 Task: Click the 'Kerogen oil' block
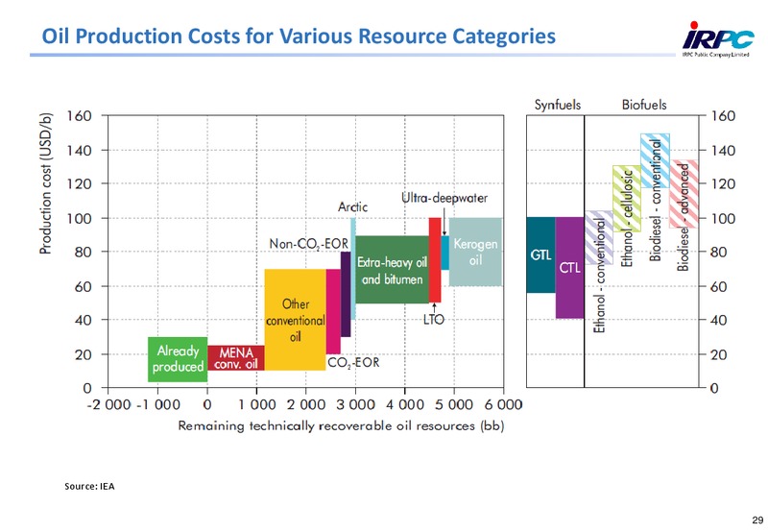(x=475, y=252)
